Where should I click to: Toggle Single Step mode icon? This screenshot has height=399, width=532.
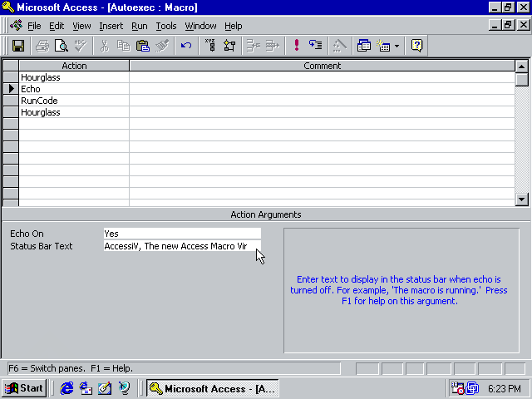pyautogui.click(x=316, y=46)
